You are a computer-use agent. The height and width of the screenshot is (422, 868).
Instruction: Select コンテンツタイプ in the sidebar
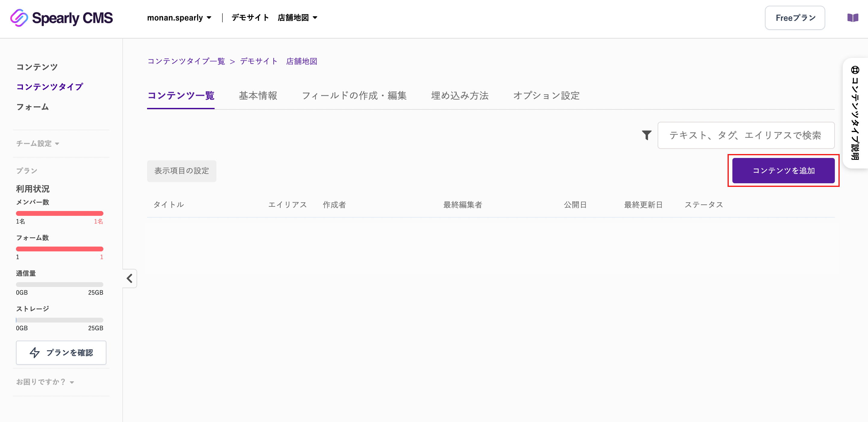tap(49, 87)
